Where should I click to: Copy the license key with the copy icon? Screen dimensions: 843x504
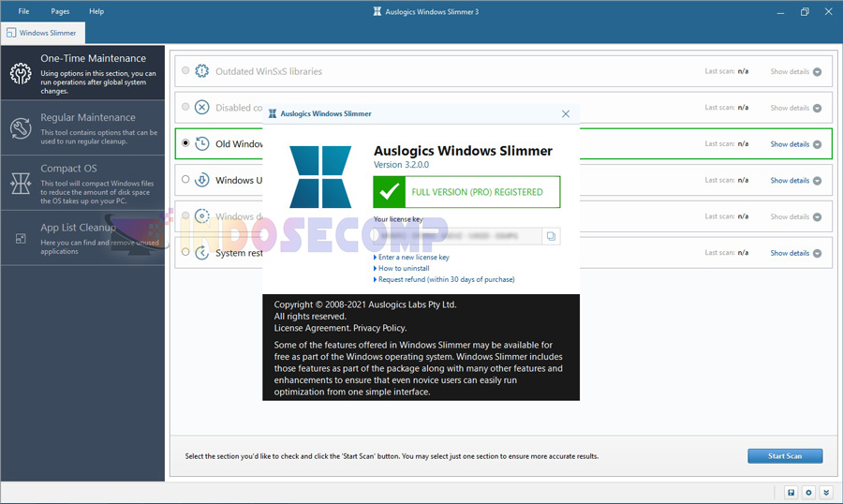(551, 236)
